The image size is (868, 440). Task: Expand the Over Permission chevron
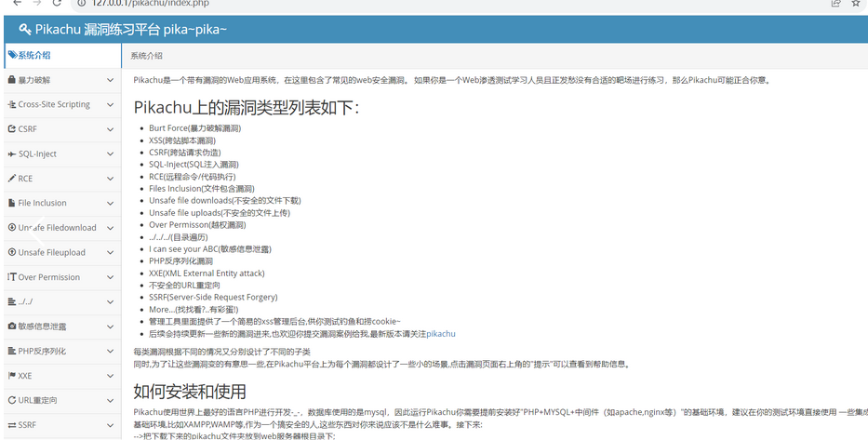110,277
